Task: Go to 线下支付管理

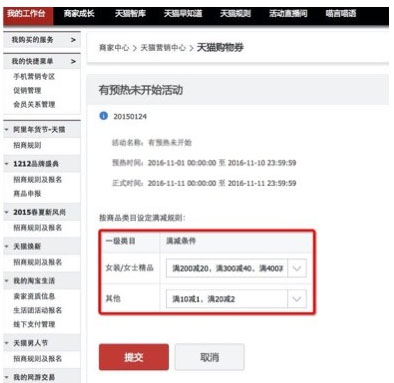Action: tap(34, 324)
